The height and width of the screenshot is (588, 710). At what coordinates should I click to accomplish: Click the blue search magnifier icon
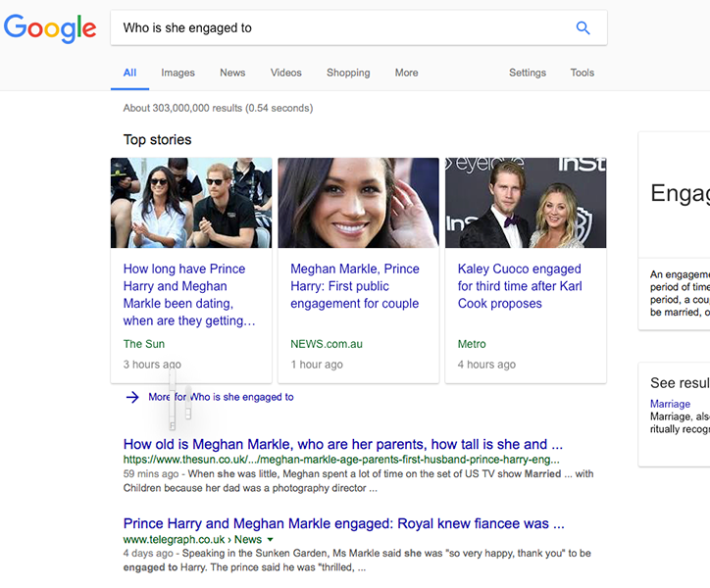(583, 28)
